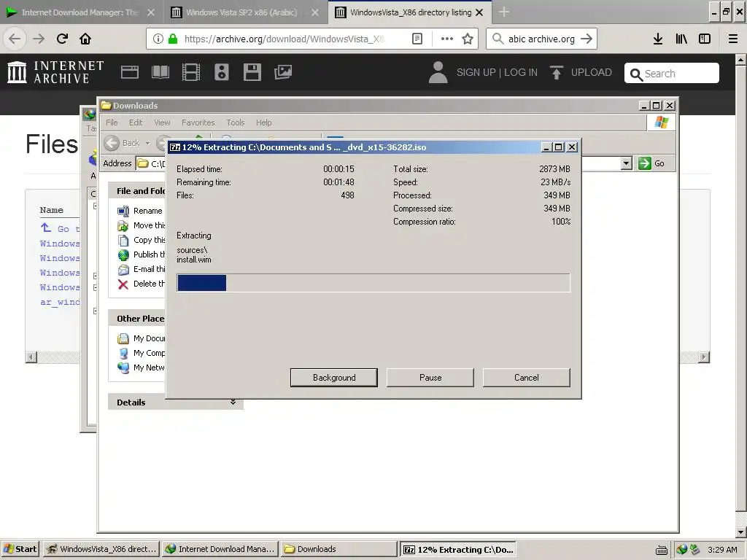Open Firefox hamburger menu
747x560 pixels.
733,39
